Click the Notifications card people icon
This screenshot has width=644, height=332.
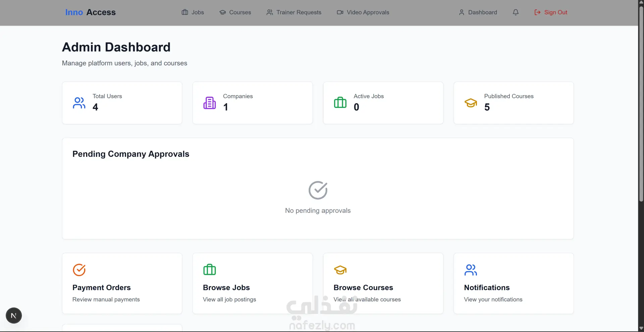(471, 270)
